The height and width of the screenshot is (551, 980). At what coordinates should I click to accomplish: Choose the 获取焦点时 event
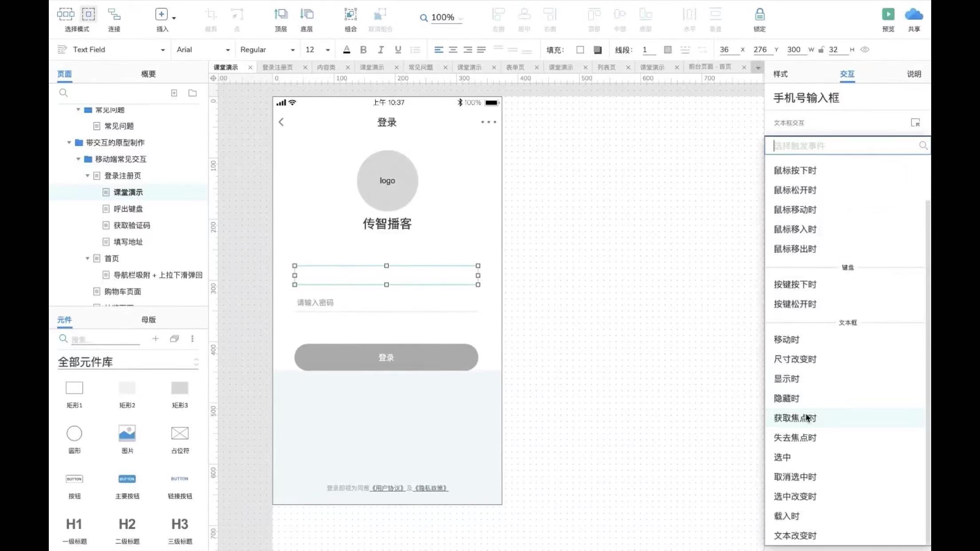click(x=794, y=418)
